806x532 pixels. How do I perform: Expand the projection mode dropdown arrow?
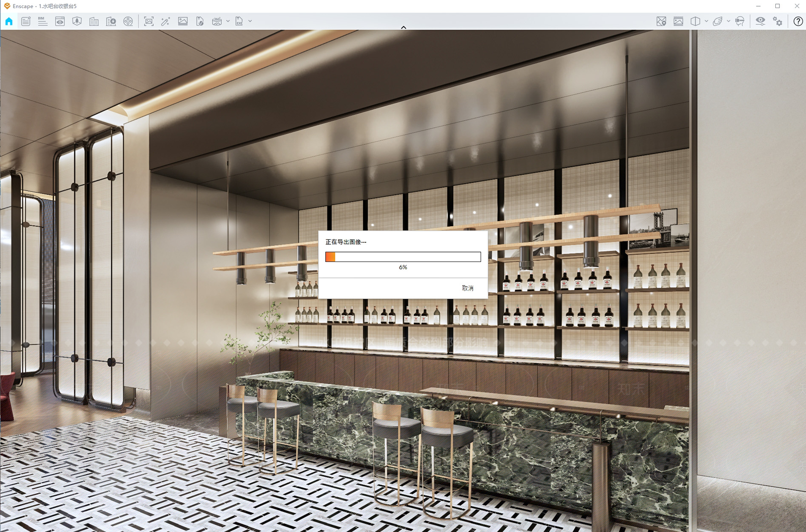coord(706,21)
